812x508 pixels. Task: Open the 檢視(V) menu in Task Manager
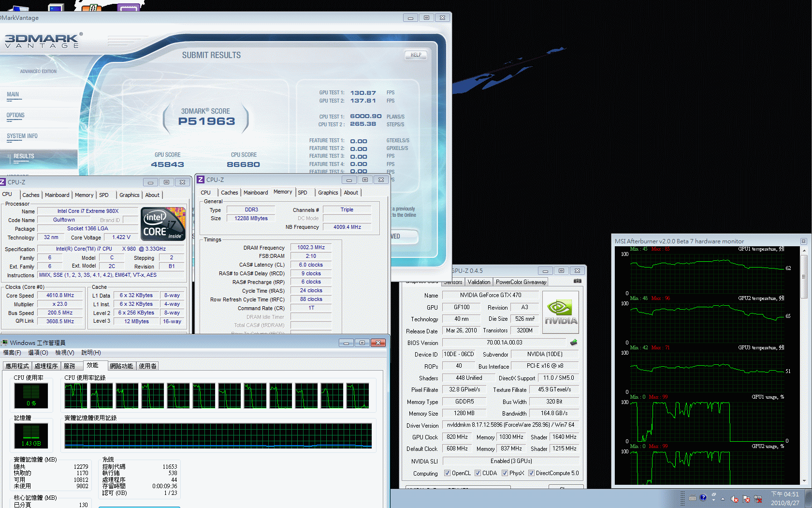(65, 353)
